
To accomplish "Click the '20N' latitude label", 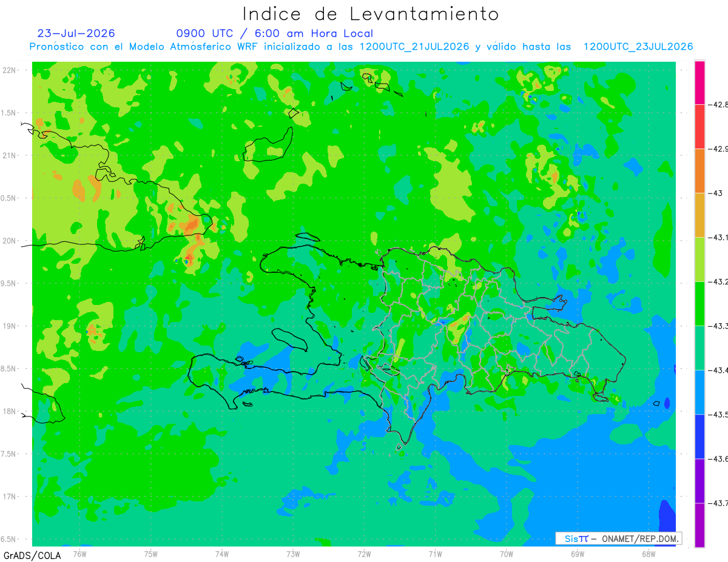I will tap(10, 241).
